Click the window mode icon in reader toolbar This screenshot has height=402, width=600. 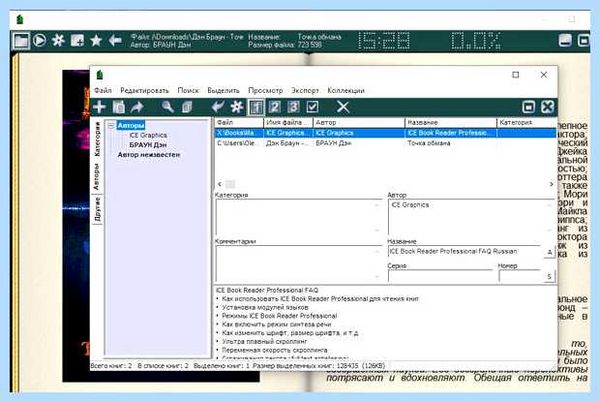584,40
